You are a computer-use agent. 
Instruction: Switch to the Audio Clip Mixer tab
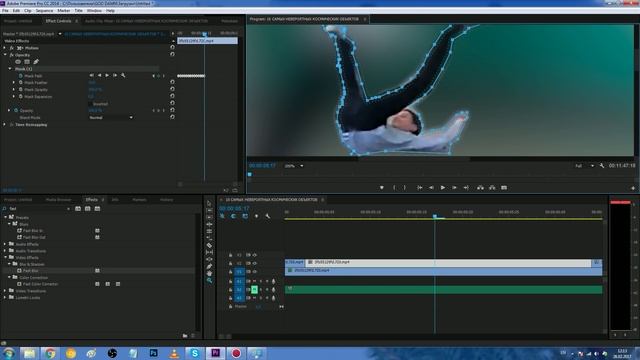tap(146, 21)
